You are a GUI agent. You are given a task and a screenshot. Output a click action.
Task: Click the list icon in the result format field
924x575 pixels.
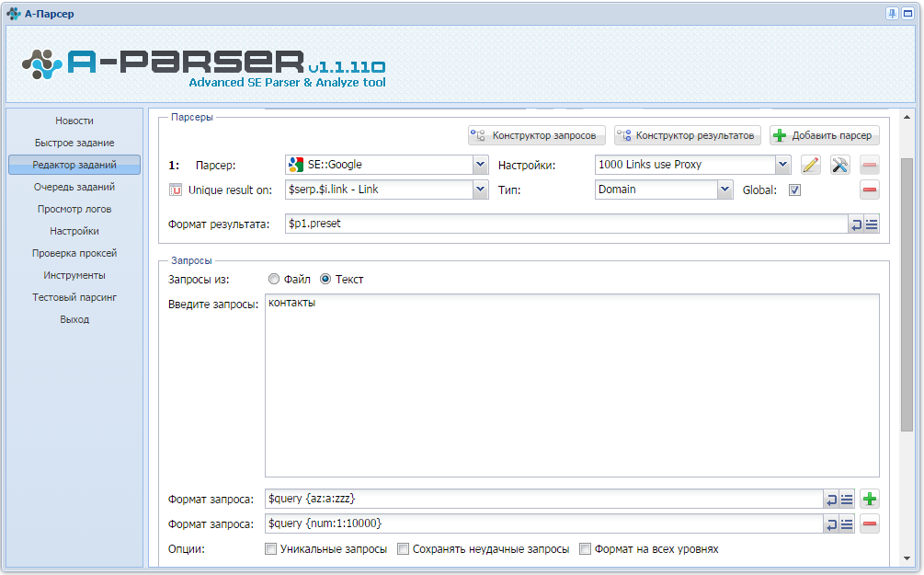(x=872, y=224)
